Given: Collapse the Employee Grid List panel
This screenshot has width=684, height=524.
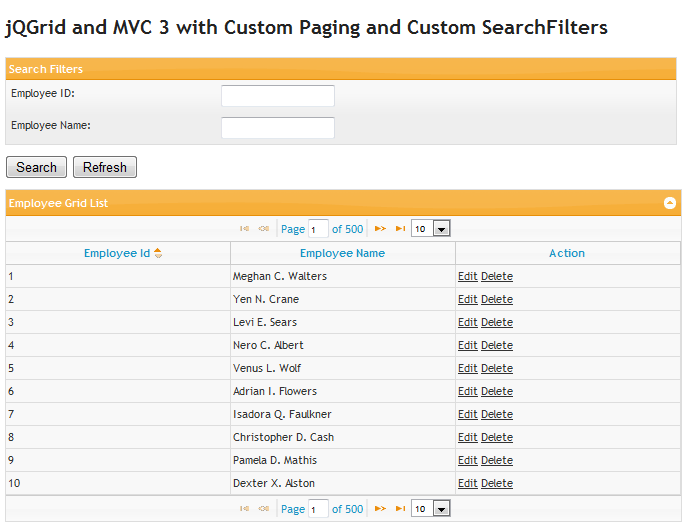Looking at the screenshot, I should [x=670, y=203].
